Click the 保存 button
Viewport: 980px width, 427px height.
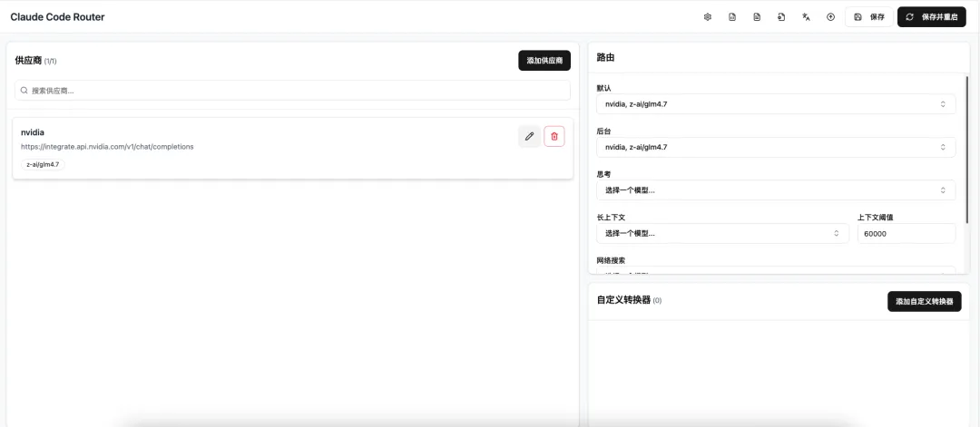click(868, 17)
